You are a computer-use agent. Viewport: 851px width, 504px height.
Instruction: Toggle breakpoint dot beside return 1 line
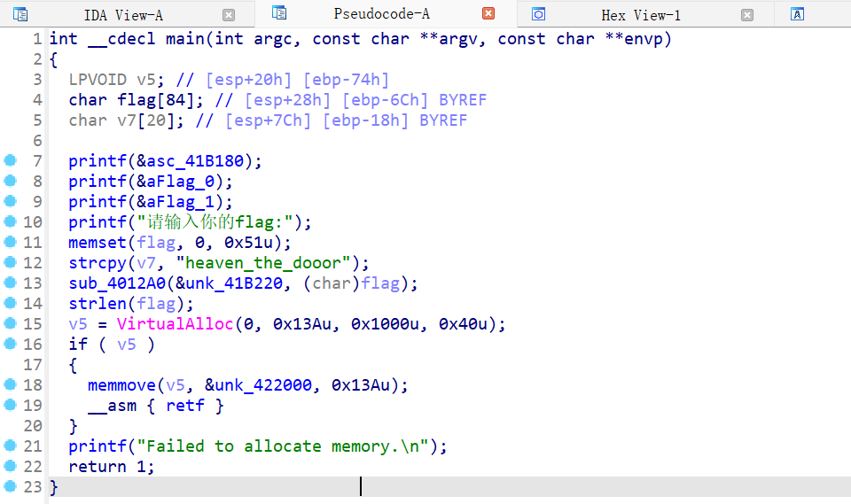[x=10, y=466]
